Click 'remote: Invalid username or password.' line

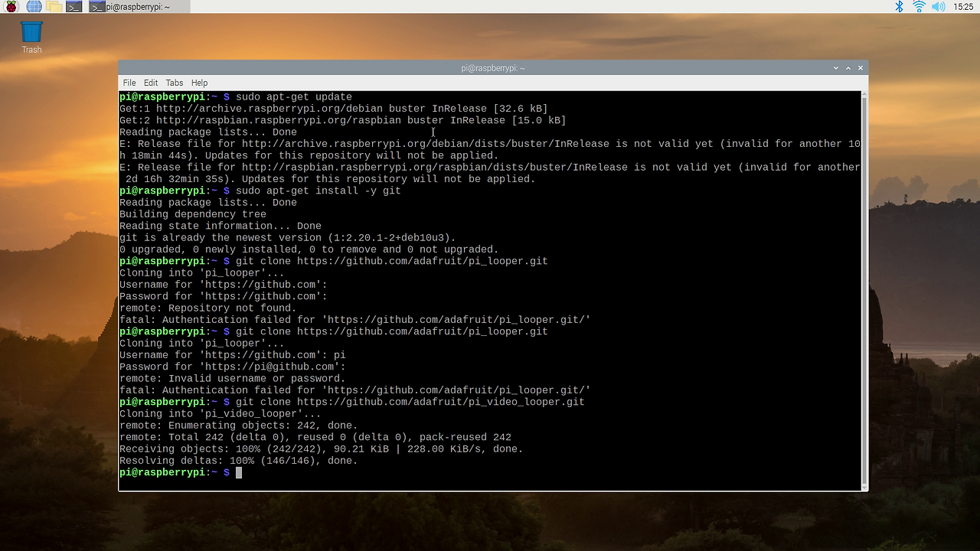232,379
